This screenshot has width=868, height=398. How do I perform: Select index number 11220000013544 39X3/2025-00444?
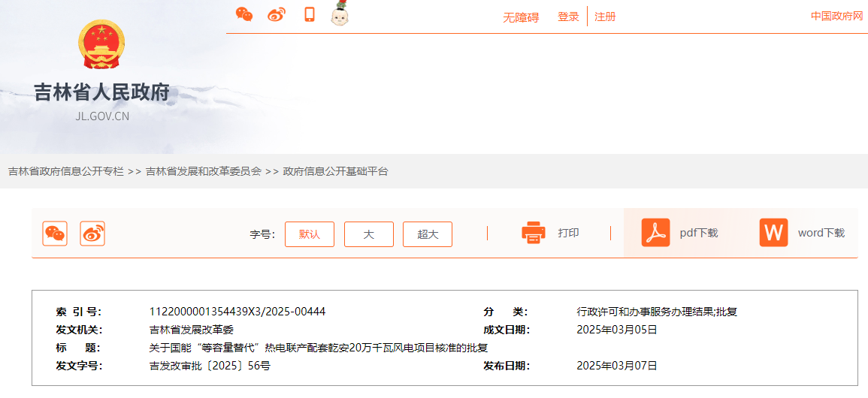pyautogui.click(x=237, y=312)
